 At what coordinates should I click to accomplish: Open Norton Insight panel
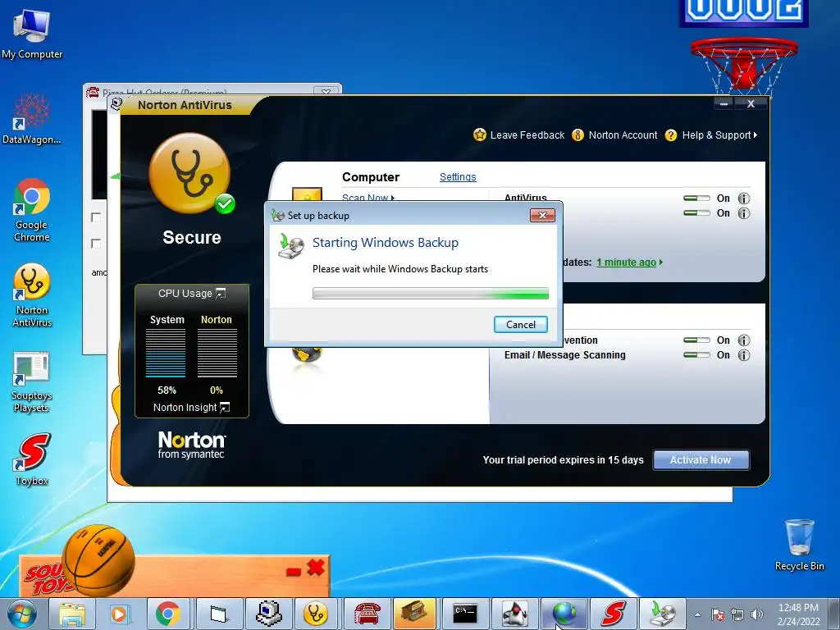191,408
